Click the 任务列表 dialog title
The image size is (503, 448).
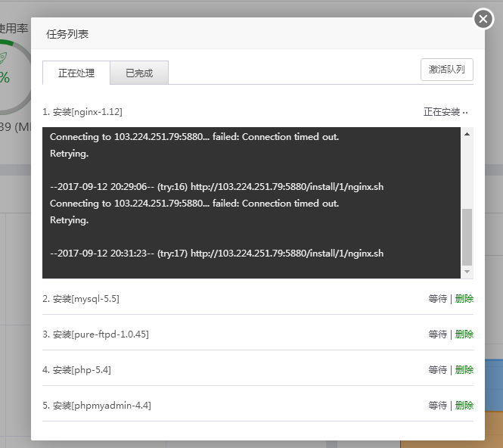point(67,34)
